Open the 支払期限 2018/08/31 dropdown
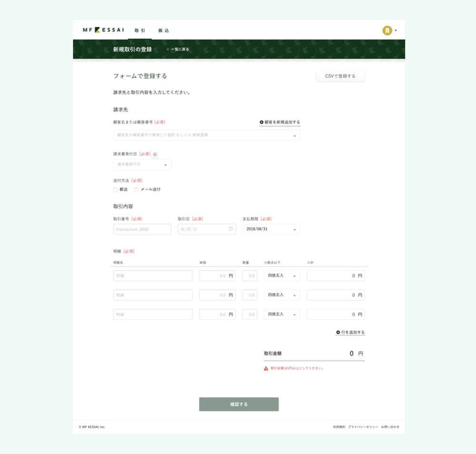Screen dimensions: 476x454 271,230
